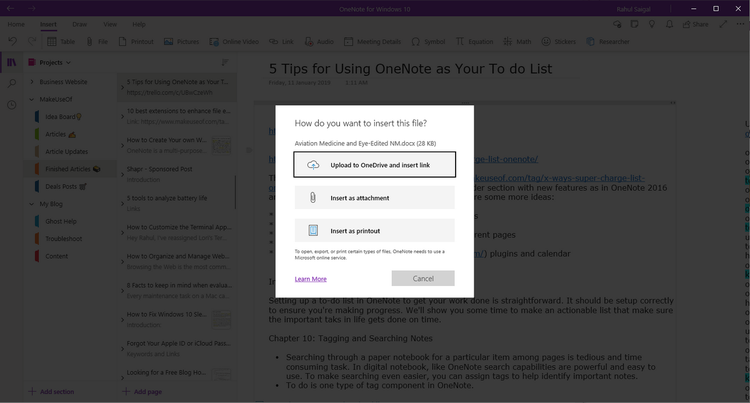750x403 pixels.
Task: Open the feed pane icon
Action: (634, 24)
